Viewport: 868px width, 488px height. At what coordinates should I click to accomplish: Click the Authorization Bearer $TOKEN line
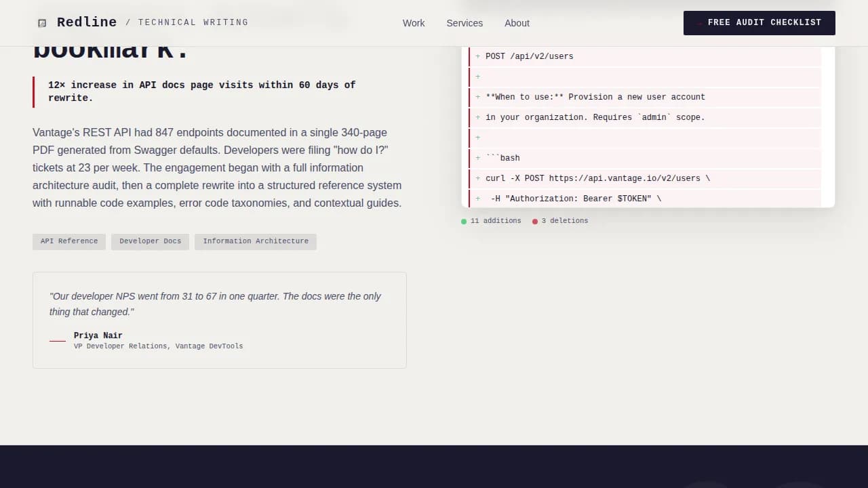pyautogui.click(x=645, y=199)
